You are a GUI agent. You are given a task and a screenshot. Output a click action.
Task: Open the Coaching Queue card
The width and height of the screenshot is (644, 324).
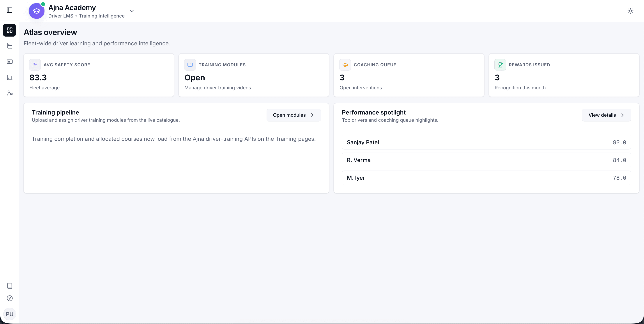[409, 75]
